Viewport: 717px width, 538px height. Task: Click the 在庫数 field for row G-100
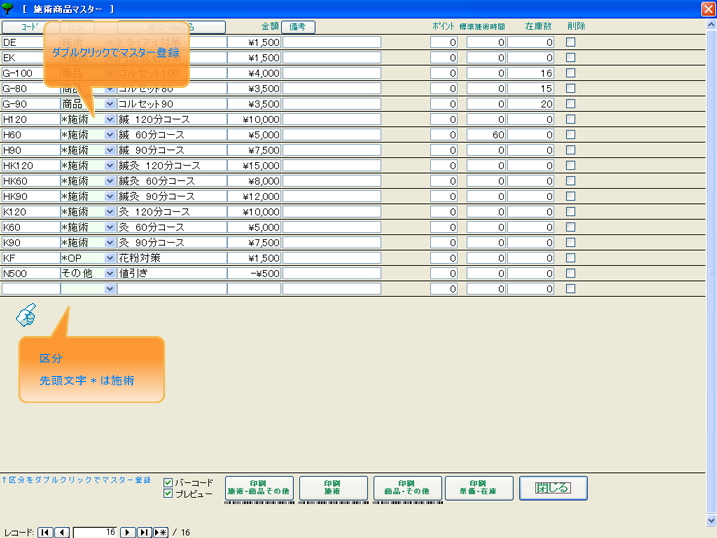(x=530, y=74)
